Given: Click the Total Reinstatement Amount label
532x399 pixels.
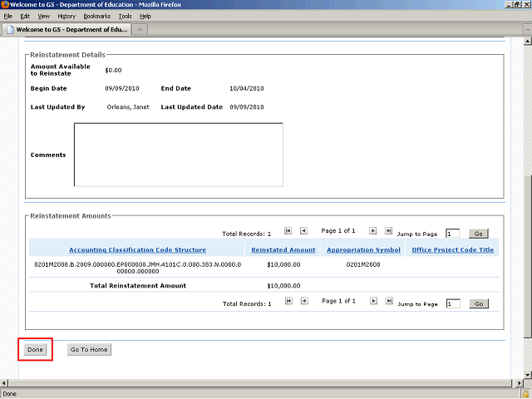Looking at the screenshot, I should pos(138,286).
